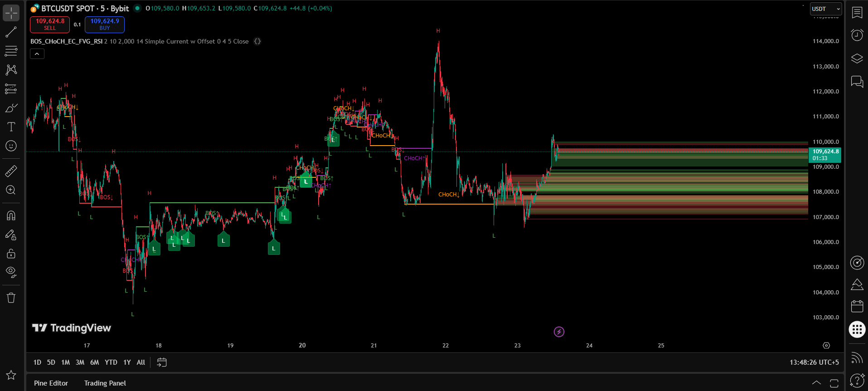This screenshot has width=868, height=391.
Task: Click the red SELL button
Action: tap(50, 24)
